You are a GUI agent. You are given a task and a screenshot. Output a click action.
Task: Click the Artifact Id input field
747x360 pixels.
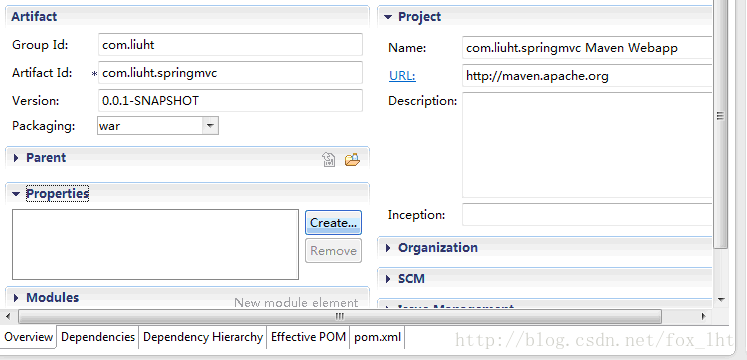pos(230,73)
